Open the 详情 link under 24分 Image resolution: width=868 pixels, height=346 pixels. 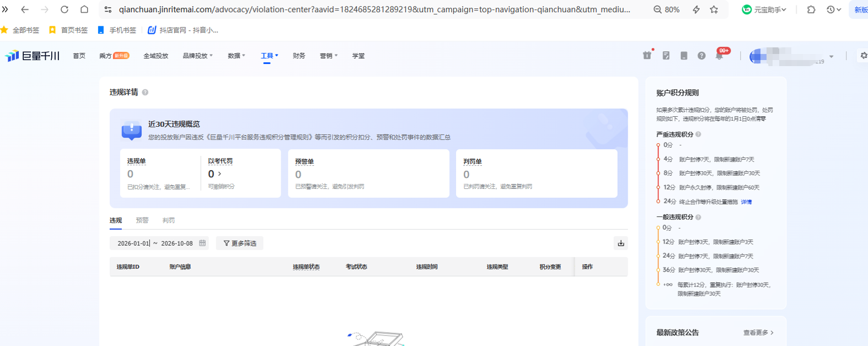(746, 202)
